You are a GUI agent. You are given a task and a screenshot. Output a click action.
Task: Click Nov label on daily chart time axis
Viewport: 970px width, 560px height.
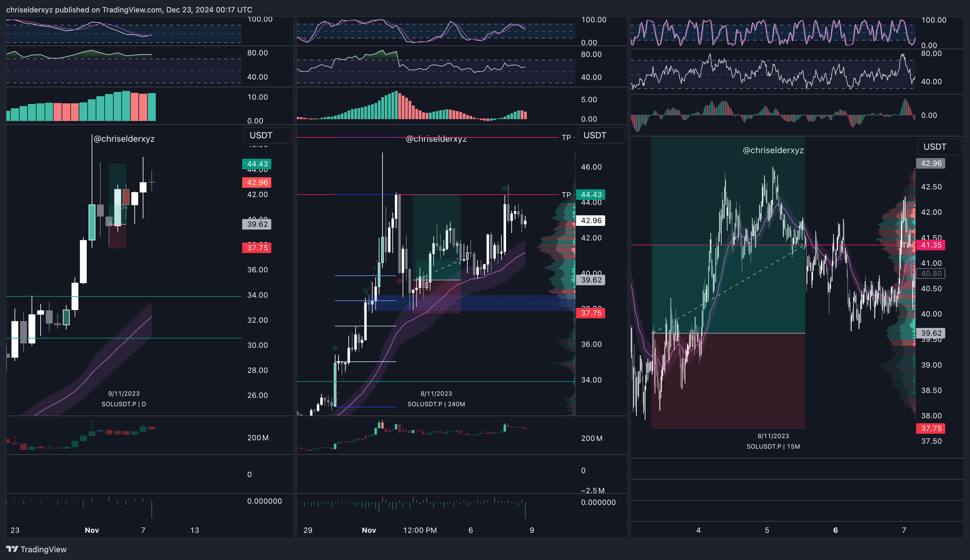(92, 530)
